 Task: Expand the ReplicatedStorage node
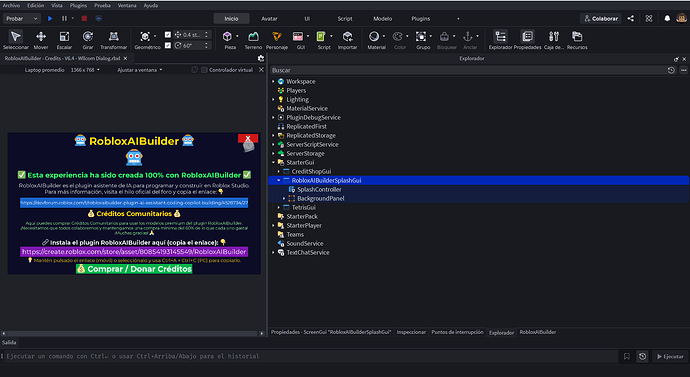(x=273, y=135)
